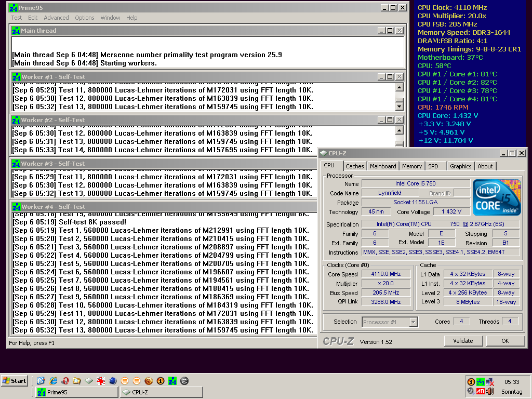Click the disconnected network tray icon
The width and height of the screenshot is (532, 399).
[490, 382]
